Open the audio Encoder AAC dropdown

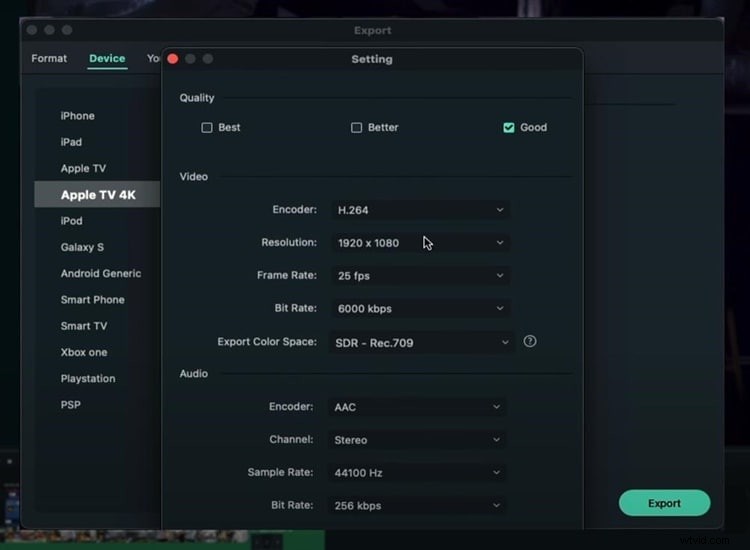pos(417,407)
